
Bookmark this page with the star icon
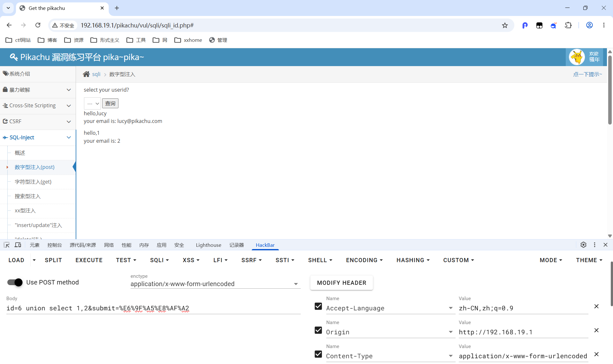click(505, 25)
